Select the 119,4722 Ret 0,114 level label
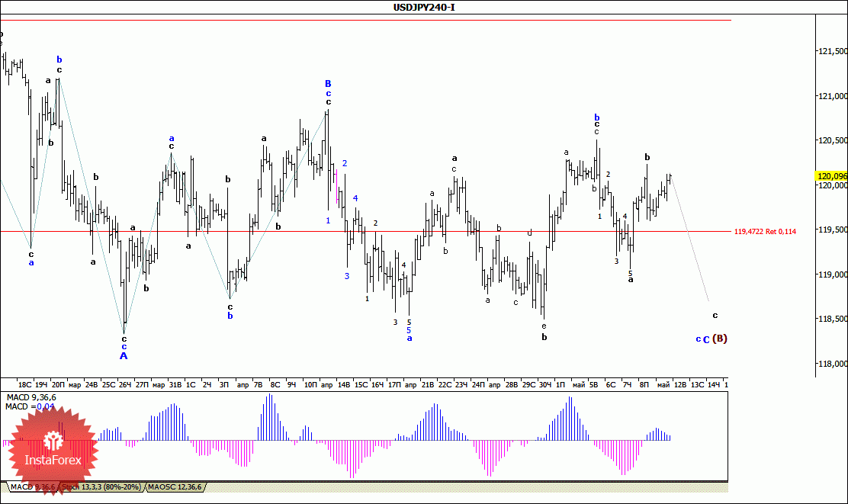The width and height of the screenshot is (848, 504). click(x=765, y=232)
